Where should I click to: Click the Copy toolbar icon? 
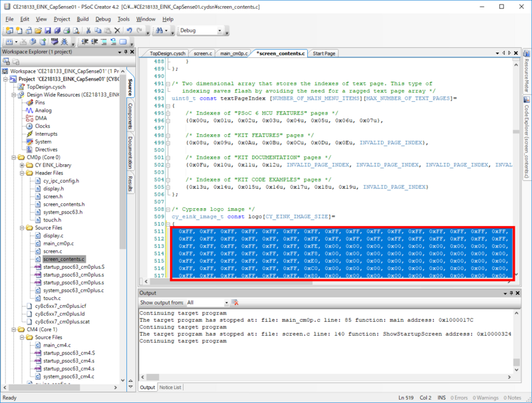98,31
